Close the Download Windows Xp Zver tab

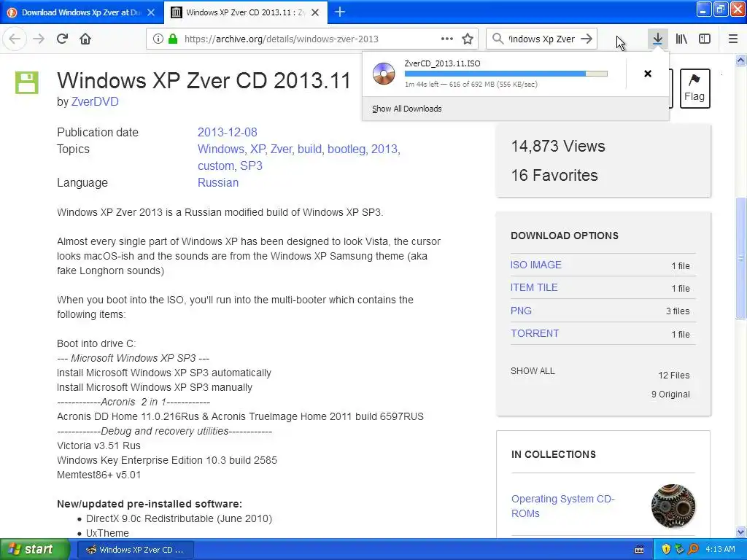[x=151, y=12]
